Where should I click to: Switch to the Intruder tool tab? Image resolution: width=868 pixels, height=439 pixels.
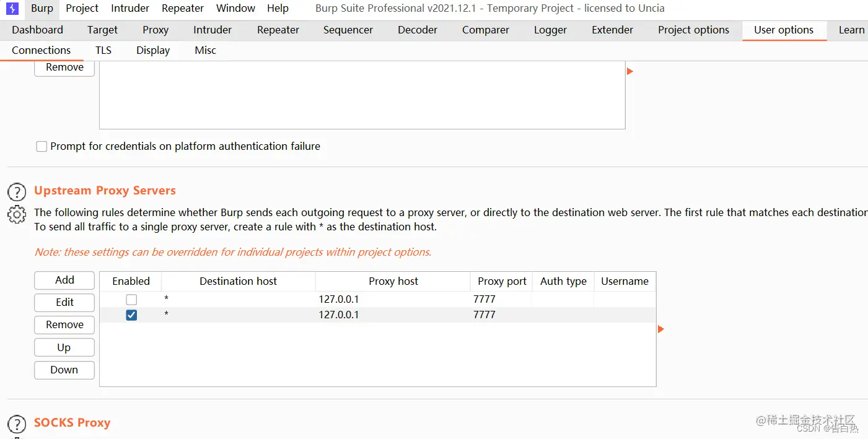tap(213, 30)
